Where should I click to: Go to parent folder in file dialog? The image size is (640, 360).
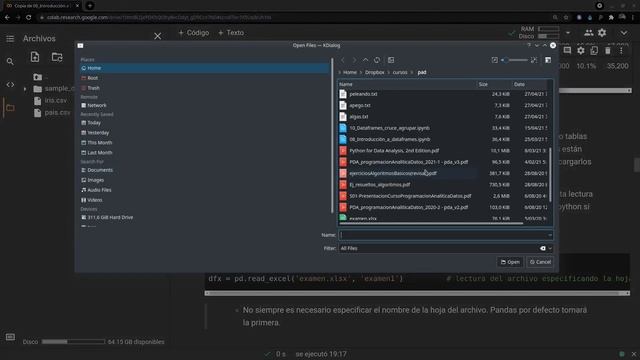point(366,60)
